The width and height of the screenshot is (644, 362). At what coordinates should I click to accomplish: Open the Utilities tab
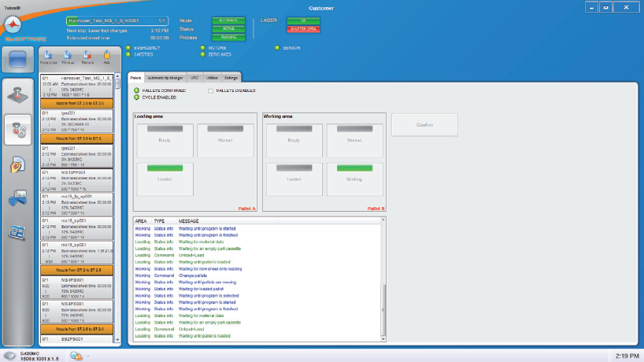tap(212, 78)
